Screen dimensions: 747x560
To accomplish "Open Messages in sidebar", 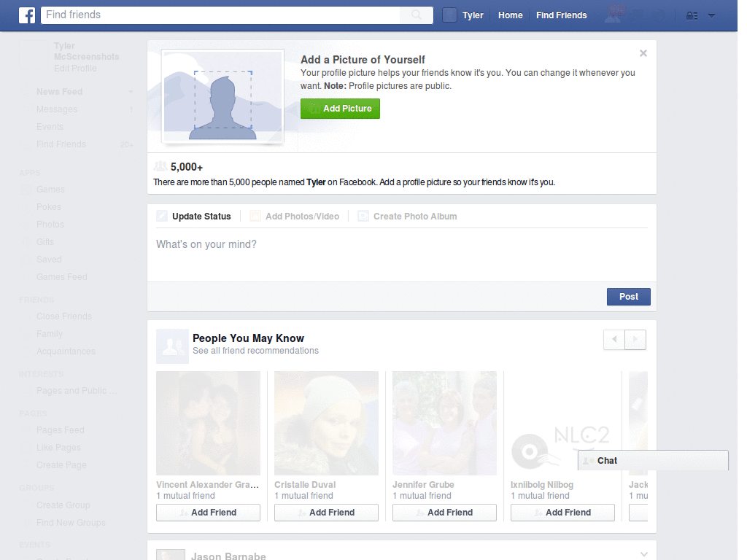I will point(57,109).
